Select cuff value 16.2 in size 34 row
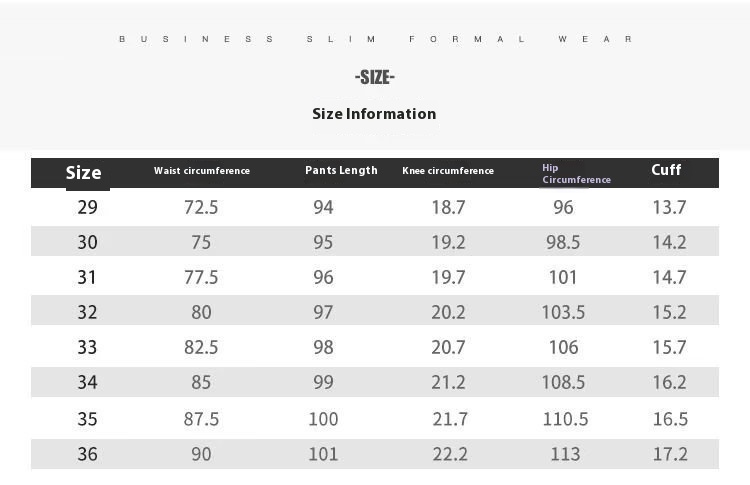 point(670,382)
